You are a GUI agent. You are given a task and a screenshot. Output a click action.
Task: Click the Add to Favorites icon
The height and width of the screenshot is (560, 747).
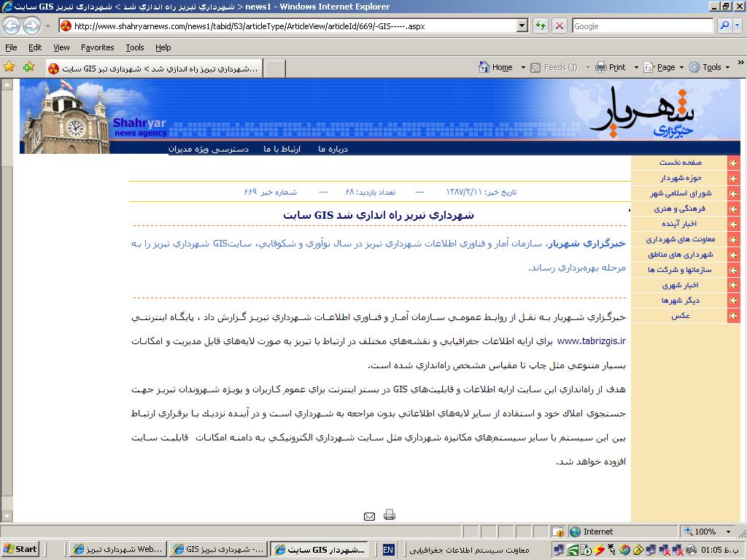(x=28, y=67)
